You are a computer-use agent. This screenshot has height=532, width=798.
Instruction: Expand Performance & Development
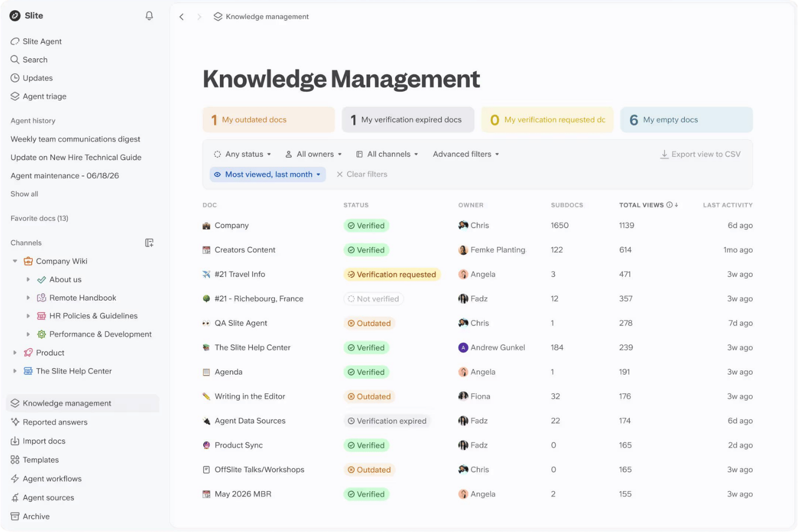[28, 334]
